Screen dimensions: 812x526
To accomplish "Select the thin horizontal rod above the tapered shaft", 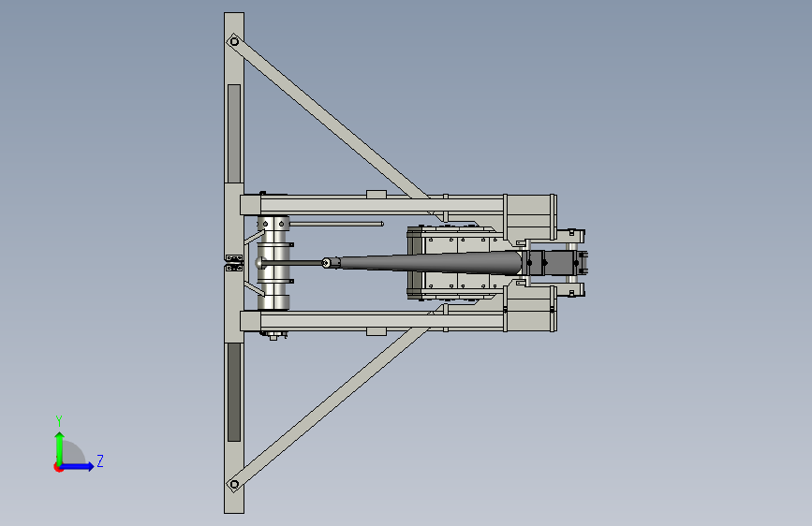I will tap(336, 224).
